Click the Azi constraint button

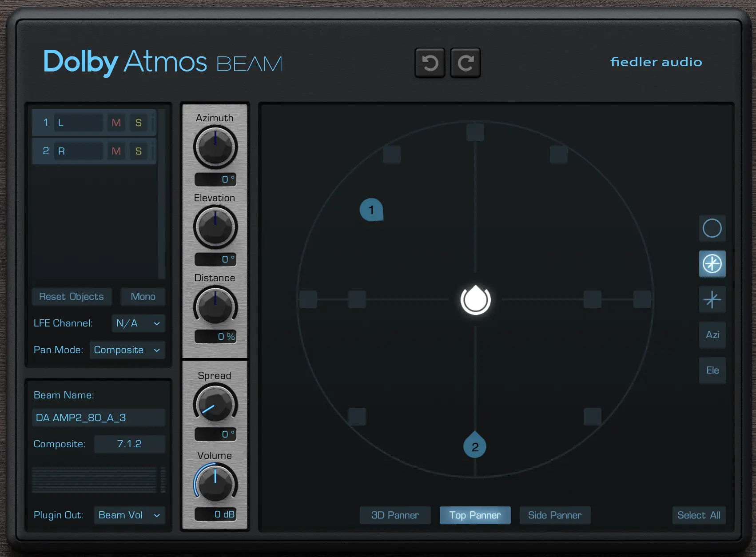pyautogui.click(x=712, y=335)
